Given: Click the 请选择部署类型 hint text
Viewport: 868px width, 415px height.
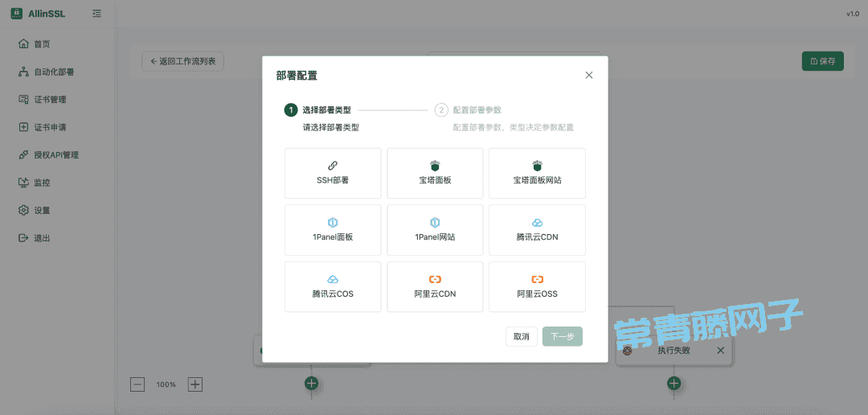Looking at the screenshot, I should click(x=330, y=127).
